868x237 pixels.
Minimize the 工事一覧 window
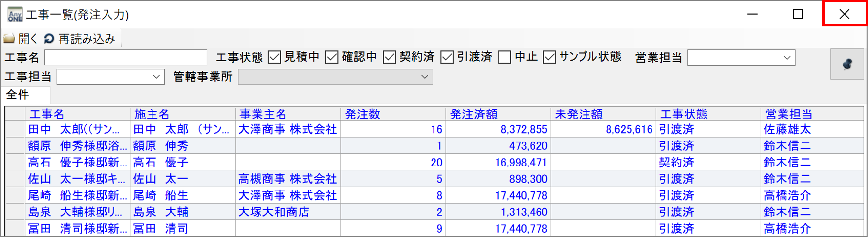tap(752, 14)
